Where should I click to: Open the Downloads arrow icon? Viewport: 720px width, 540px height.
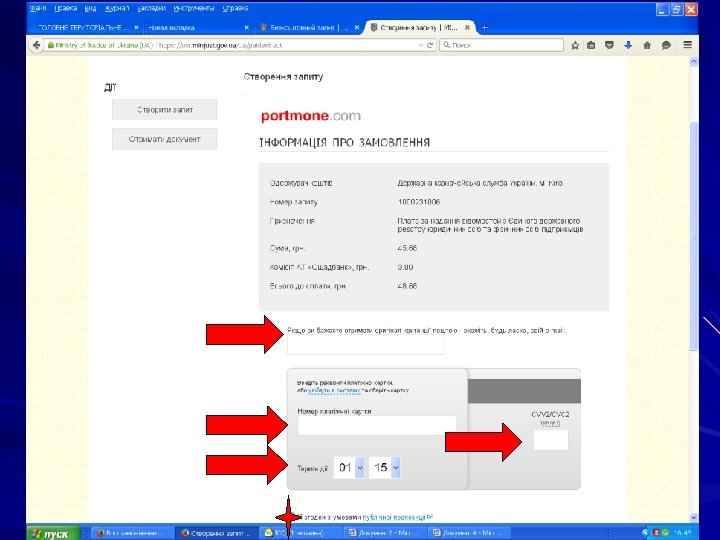pos(628,45)
